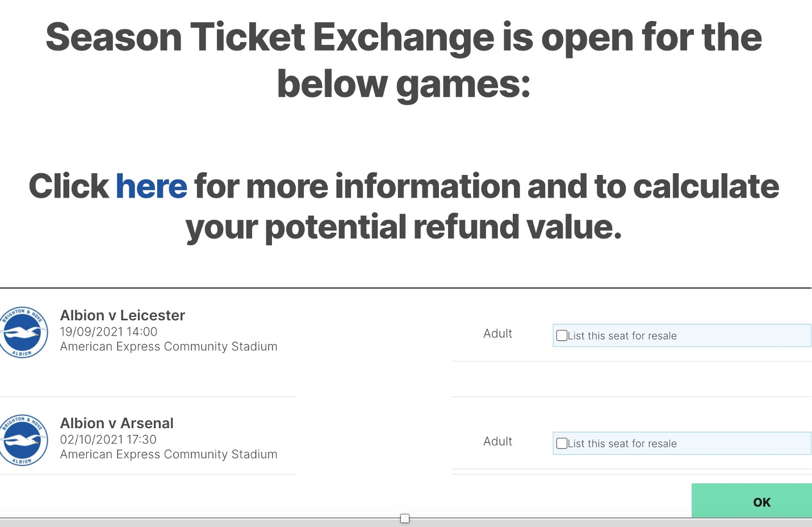Select the Albion v Leicester fixture title
The width and height of the screenshot is (812, 527).
[123, 315]
